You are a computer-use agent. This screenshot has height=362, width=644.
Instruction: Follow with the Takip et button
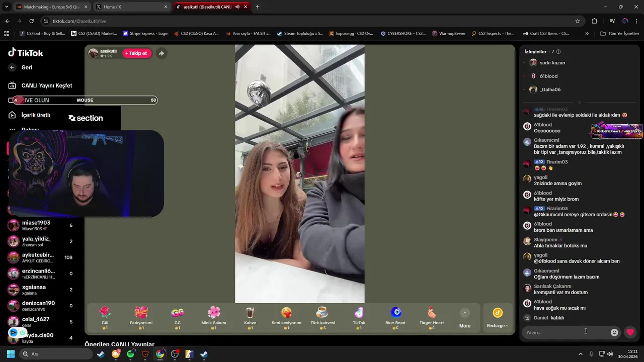[x=137, y=53]
